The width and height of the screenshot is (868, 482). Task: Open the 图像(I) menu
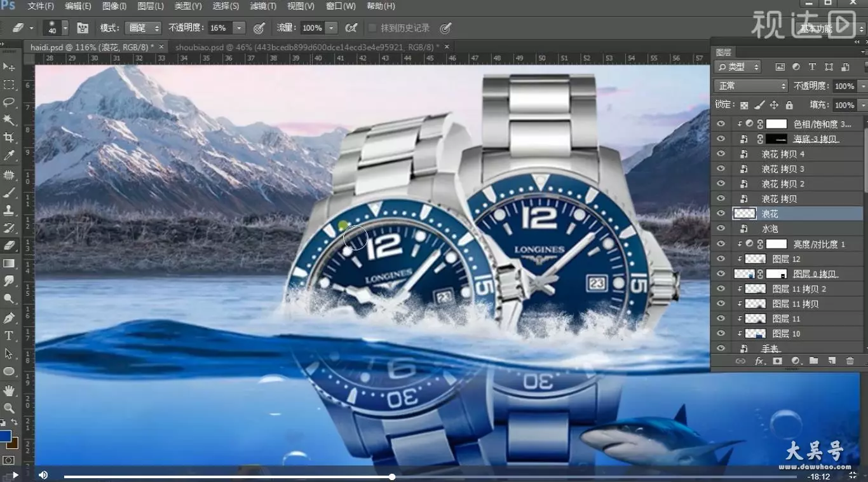pyautogui.click(x=114, y=6)
